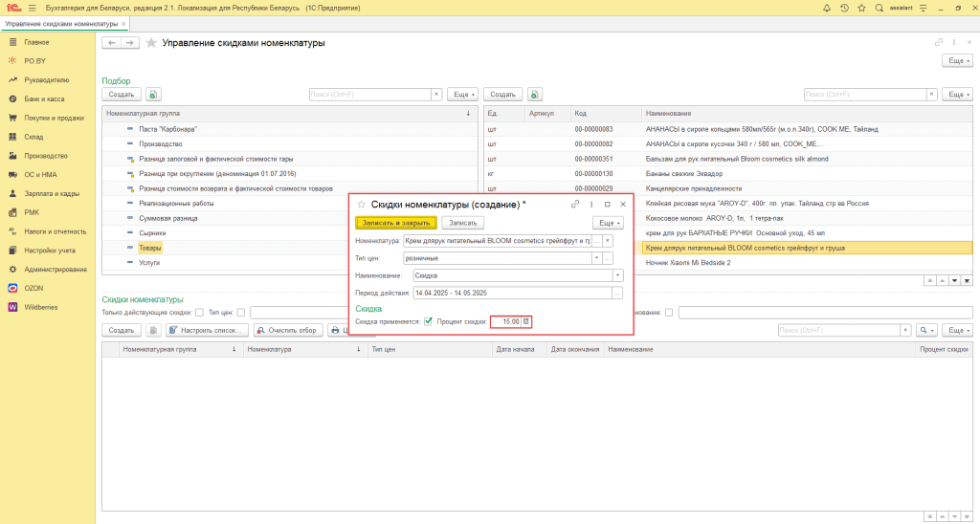Expand the 'Тип цен' dropdown in dialog

pos(596,258)
